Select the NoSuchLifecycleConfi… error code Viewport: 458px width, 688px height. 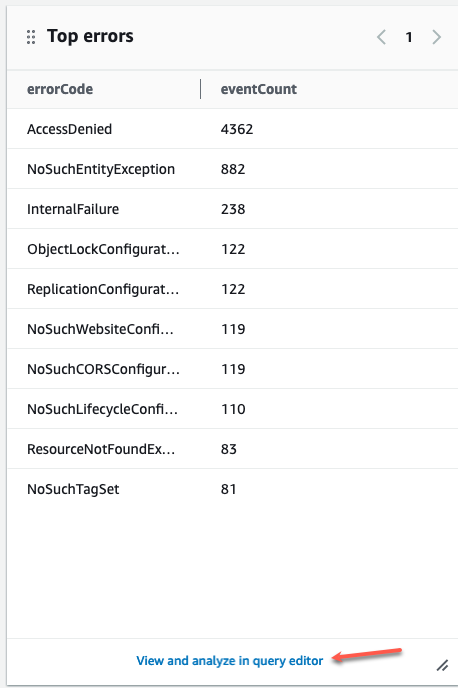[102, 409]
